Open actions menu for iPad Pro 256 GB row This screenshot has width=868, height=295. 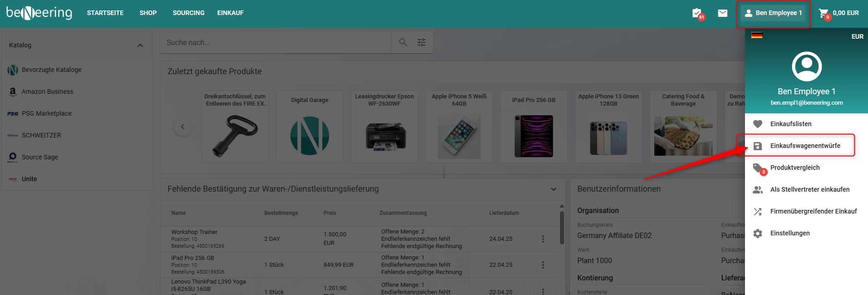(543, 265)
